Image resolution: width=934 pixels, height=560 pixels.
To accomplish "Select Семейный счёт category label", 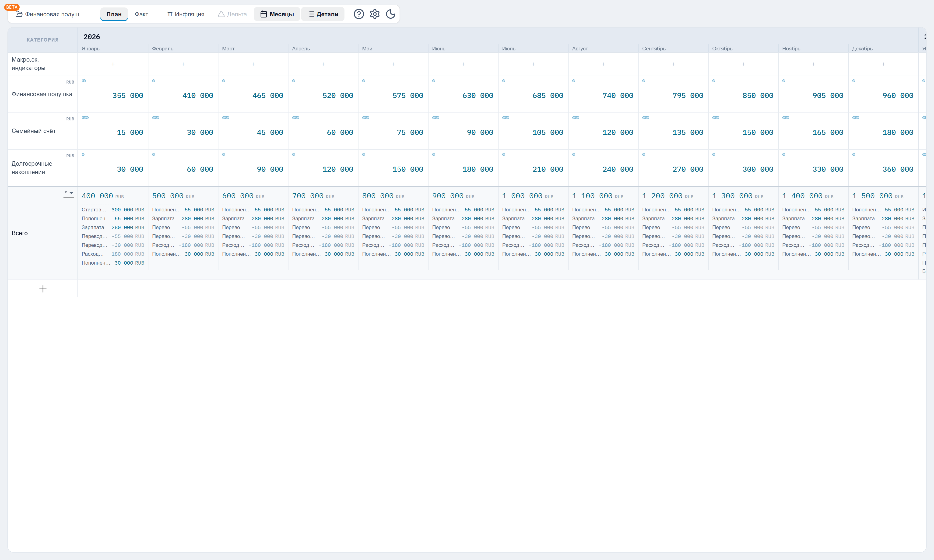I will click(x=34, y=131).
